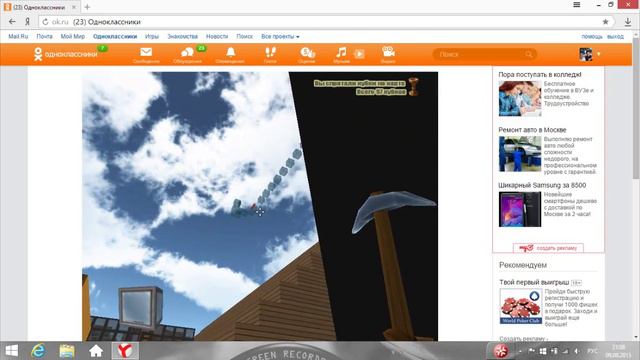Expand the Все проекты dropdown

pos(280,36)
